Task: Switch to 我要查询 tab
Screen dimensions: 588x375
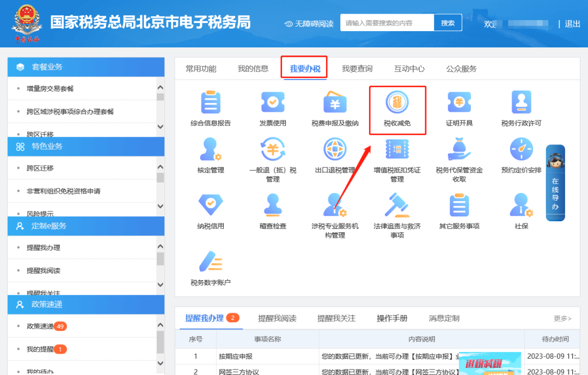Action: [x=357, y=69]
